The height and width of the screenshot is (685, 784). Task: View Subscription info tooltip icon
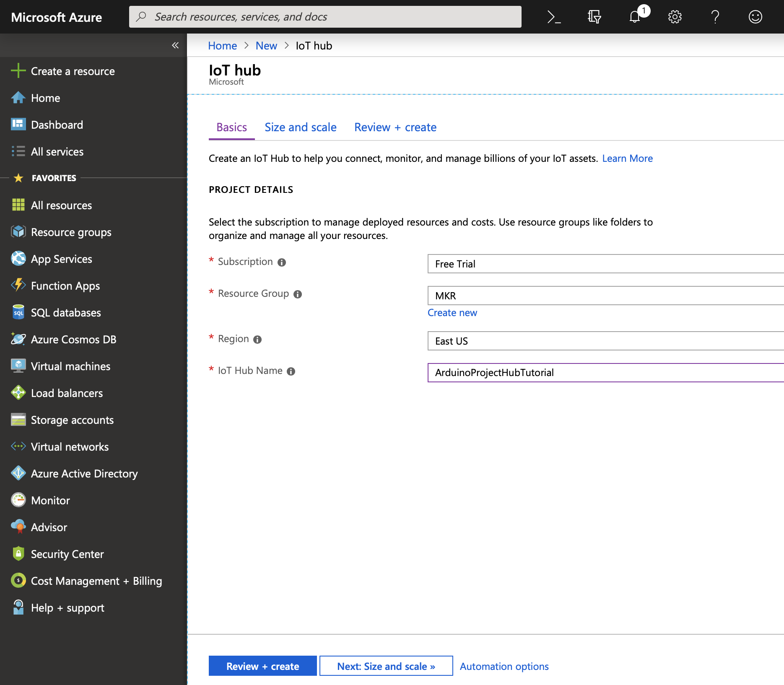[282, 262]
